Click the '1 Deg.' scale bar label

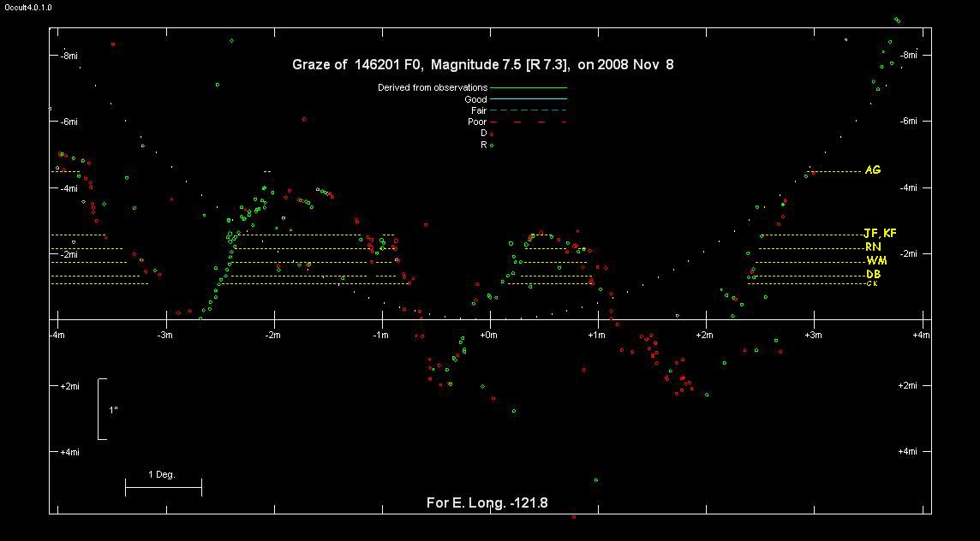[x=162, y=475]
